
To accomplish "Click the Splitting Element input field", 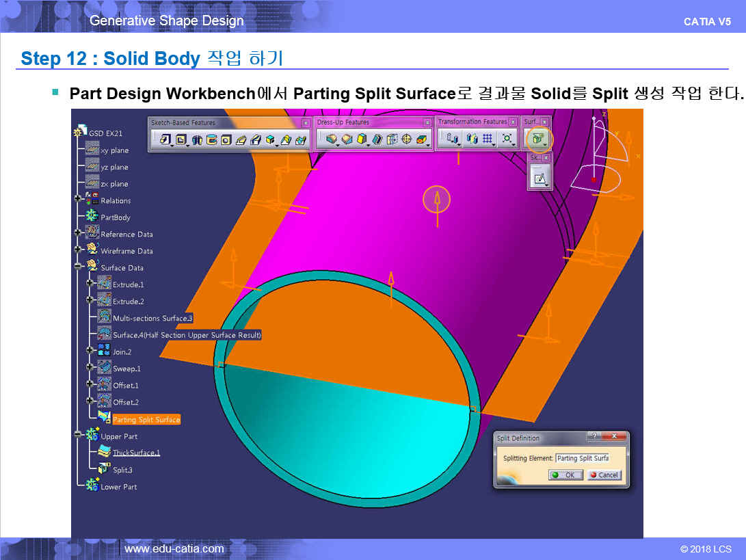I will pos(582,458).
